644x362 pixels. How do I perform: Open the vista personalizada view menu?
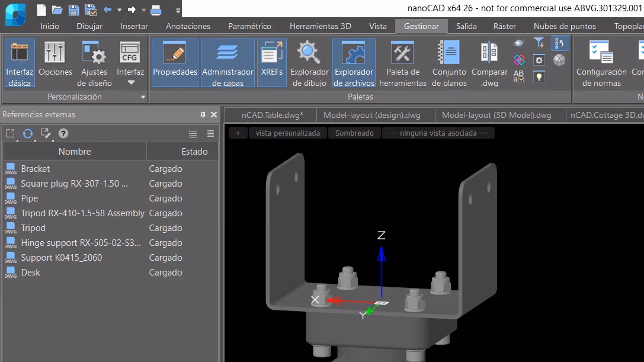pos(287,133)
